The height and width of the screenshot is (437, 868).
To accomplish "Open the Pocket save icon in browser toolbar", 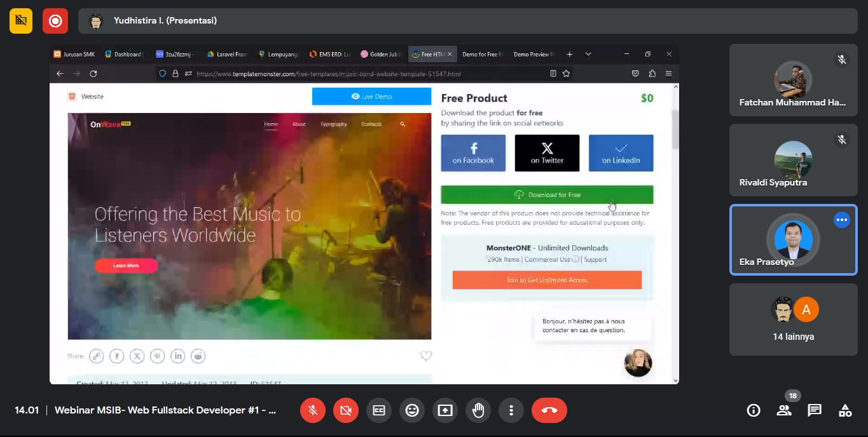I will (x=635, y=74).
